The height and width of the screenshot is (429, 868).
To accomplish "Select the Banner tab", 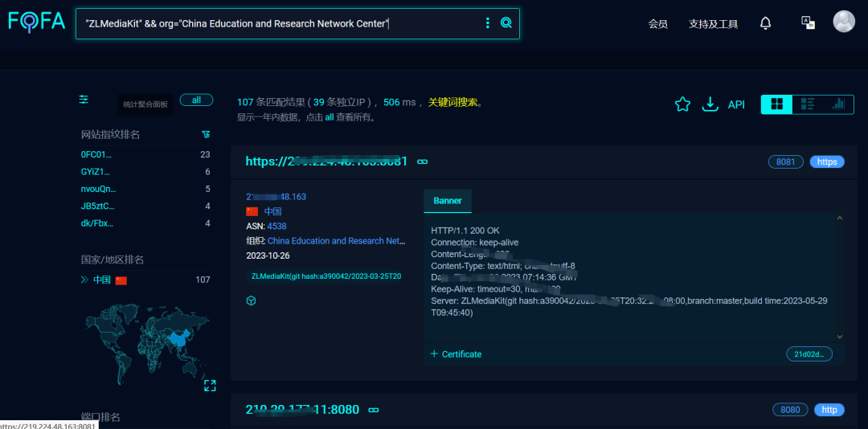I will coord(448,201).
